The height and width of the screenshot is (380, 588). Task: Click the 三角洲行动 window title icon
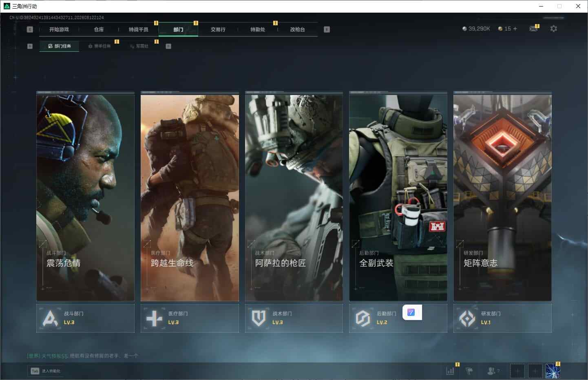(7, 6)
